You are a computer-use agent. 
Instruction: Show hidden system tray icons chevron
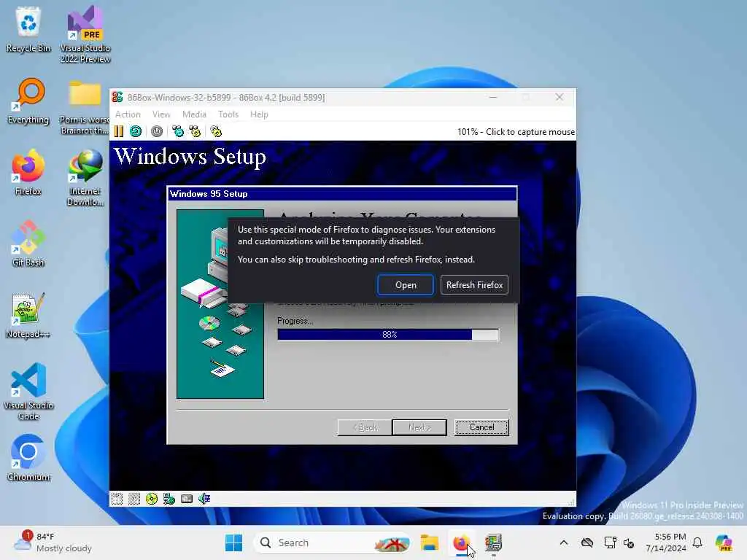pos(564,542)
